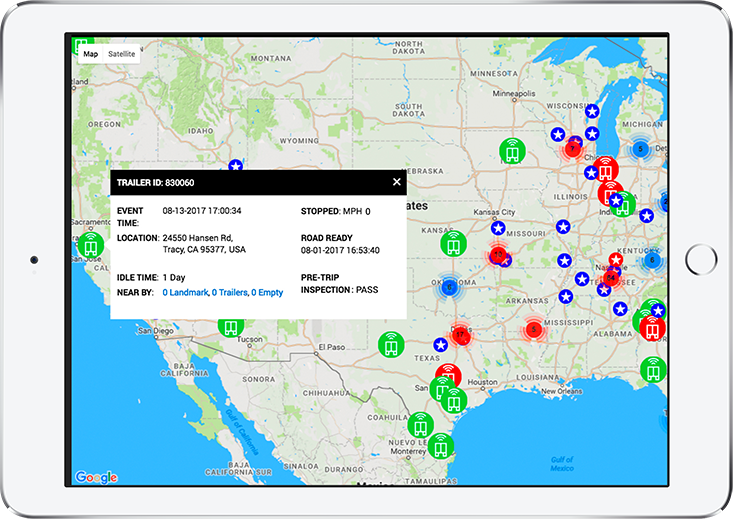Select green trailer marker near San Jose

[x=91, y=244]
